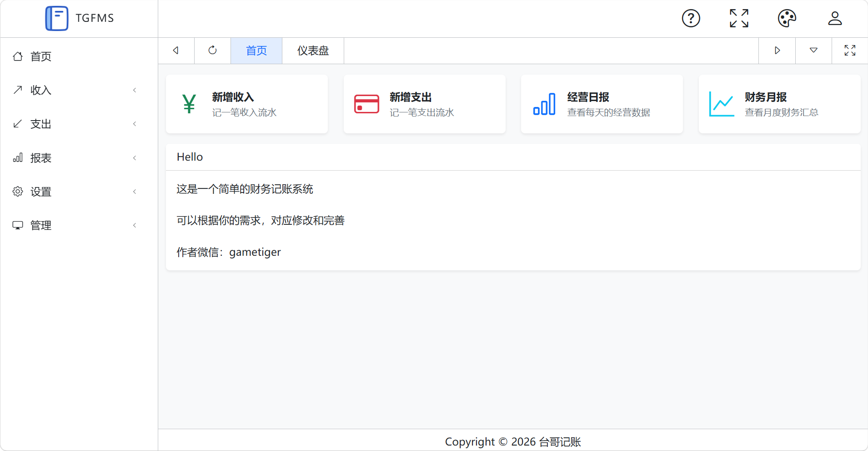
Task: Open the 经营日报 card title
Action: pos(588,97)
